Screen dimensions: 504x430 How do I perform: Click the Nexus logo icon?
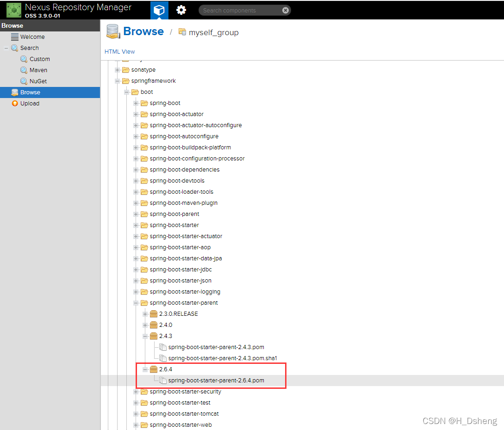click(x=14, y=10)
